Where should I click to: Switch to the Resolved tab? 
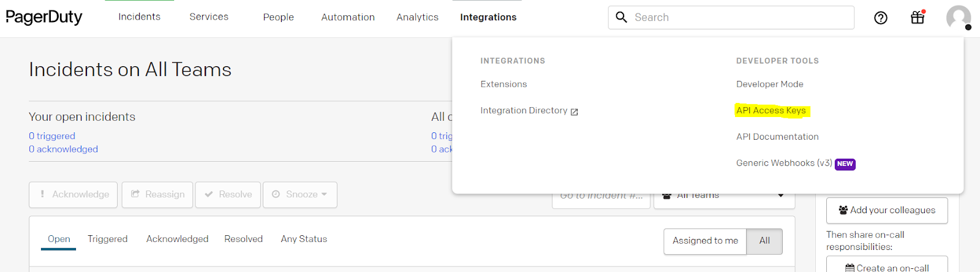(243, 239)
